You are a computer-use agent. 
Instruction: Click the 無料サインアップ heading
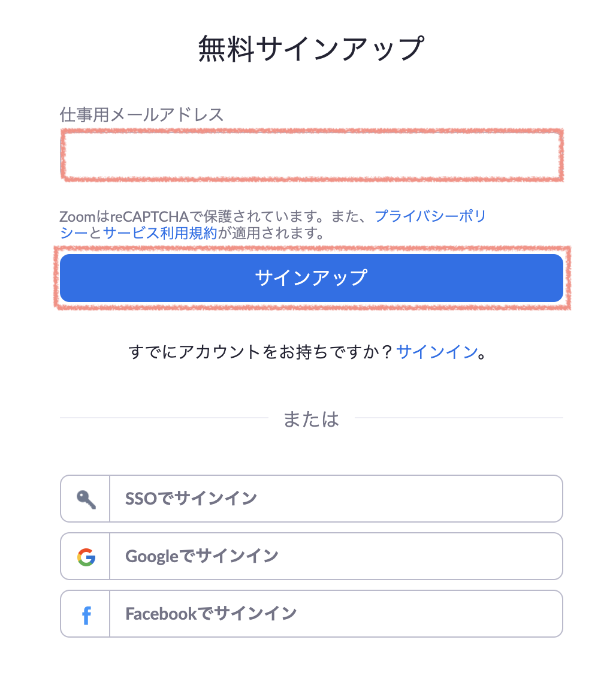pos(311,49)
